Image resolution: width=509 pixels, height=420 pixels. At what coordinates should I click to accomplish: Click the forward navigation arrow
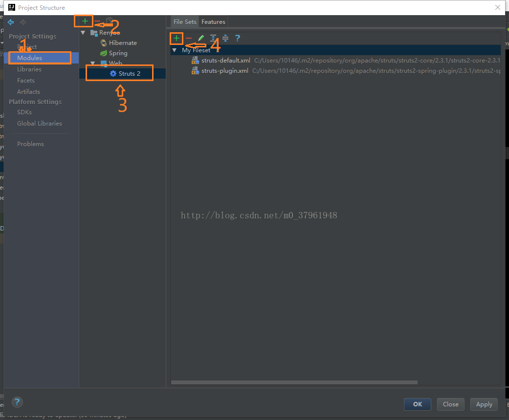(x=22, y=22)
